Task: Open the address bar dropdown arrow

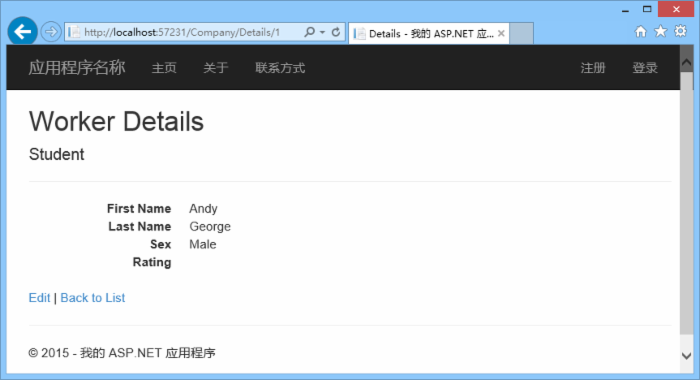Action: (x=322, y=33)
